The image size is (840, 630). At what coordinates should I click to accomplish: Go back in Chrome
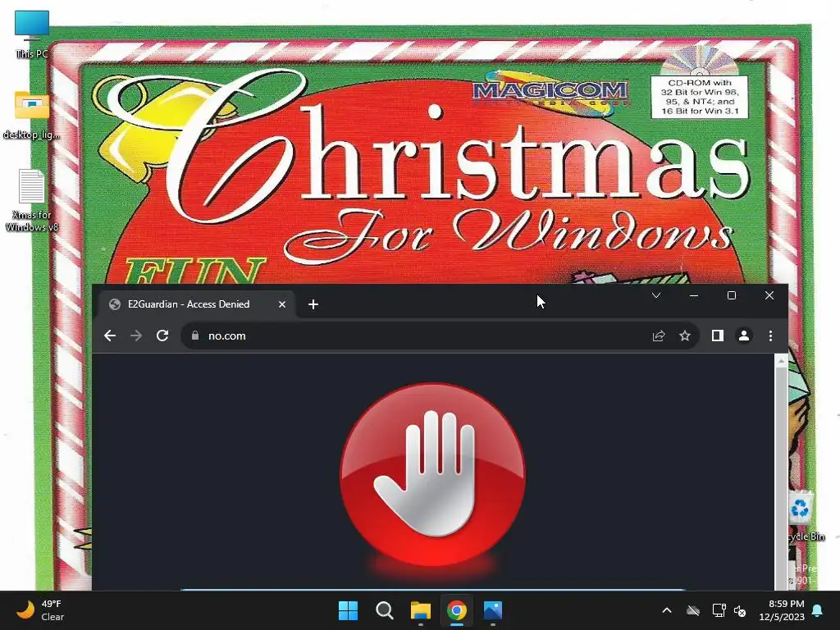[x=110, y=336]
